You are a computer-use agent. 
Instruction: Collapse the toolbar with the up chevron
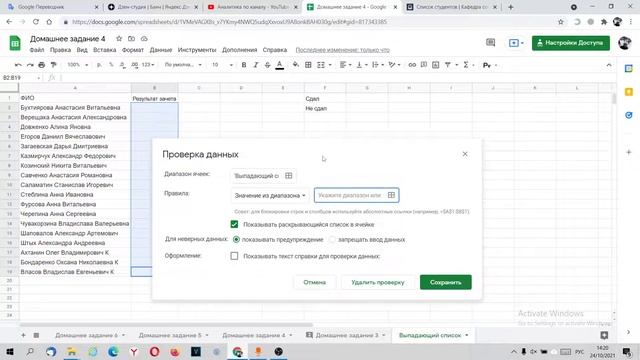(609, 65)
